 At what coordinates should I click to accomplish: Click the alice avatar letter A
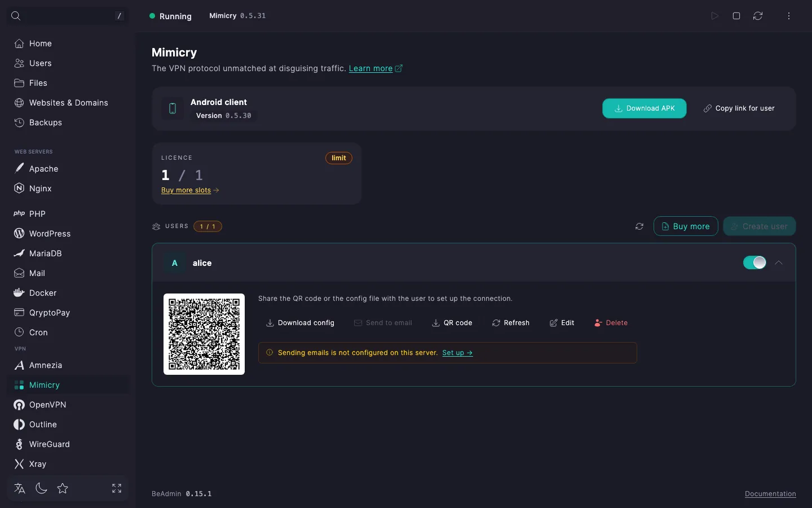[x=175, y=263]
